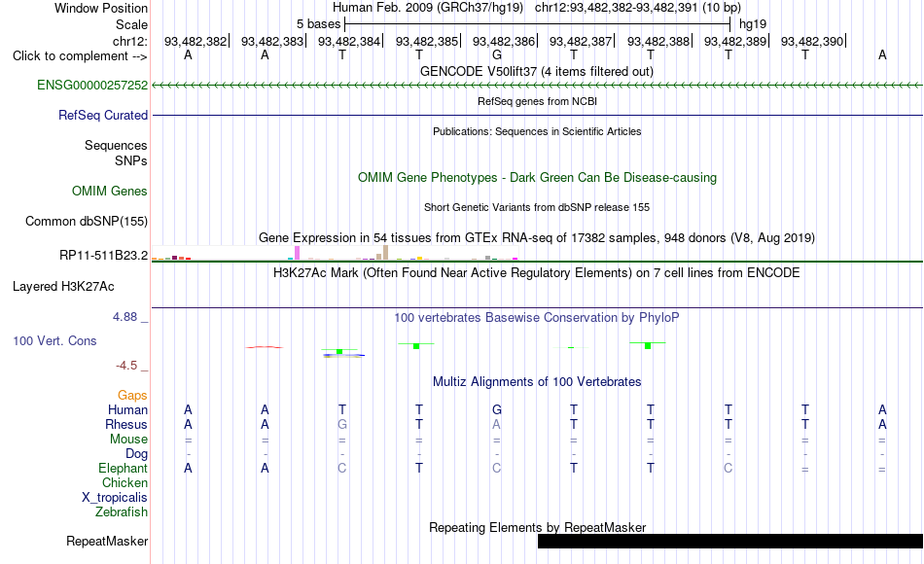The width and height of the screenshot is (924, 564).
Task: Click position label 93,482,390
Action: pos(812,41)
